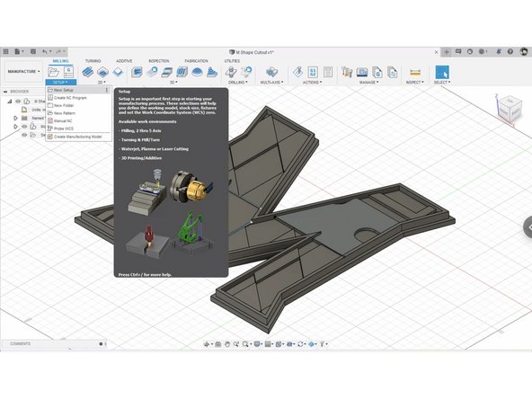This screenshot has width=532, height=399.
Task: Switch to the TURNING tab
Action: [93, 61]
